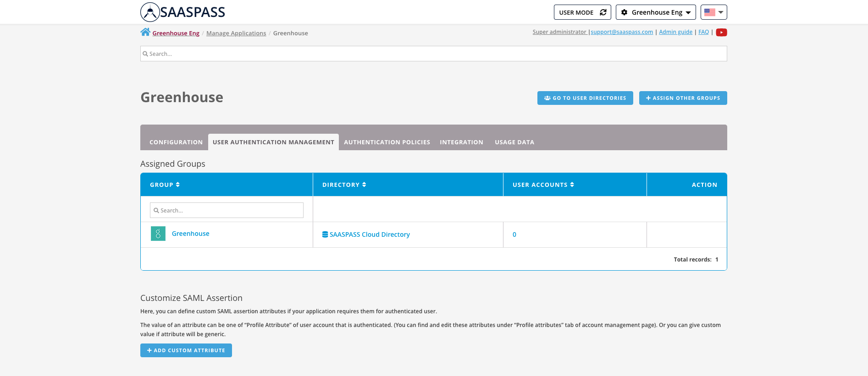Sort by User Accounts column arrows
The width and height of the screenshot is (868, 376).
pyautogui.click(x=572, y=185)
